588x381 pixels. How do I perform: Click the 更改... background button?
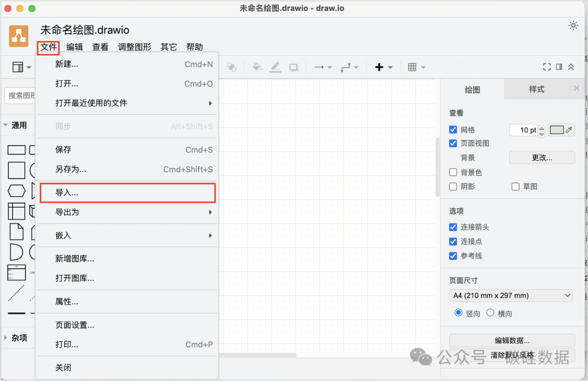pos(542,158)
